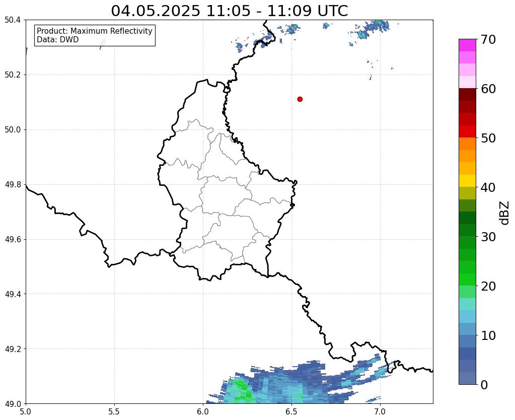This screenshot has width=515, height=420.
Task: Click longitude axis label 6.5
Action: tap(291, 411)
